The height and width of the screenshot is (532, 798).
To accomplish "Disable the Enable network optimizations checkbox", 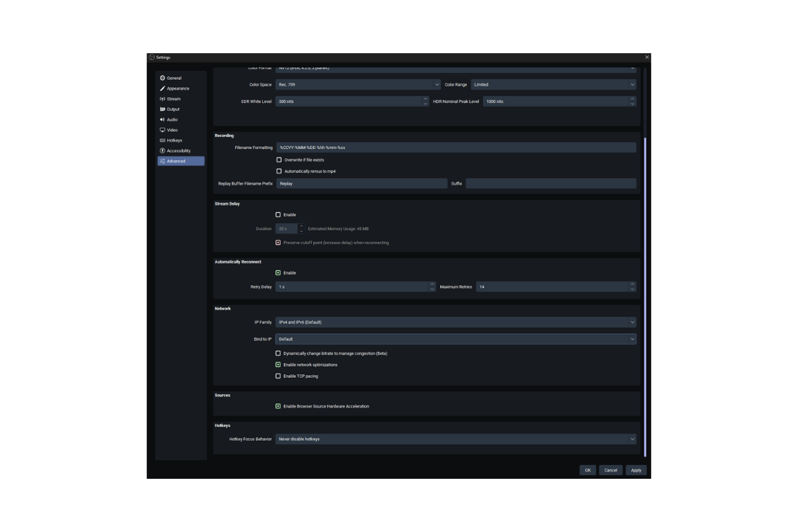I will [278, 364].
